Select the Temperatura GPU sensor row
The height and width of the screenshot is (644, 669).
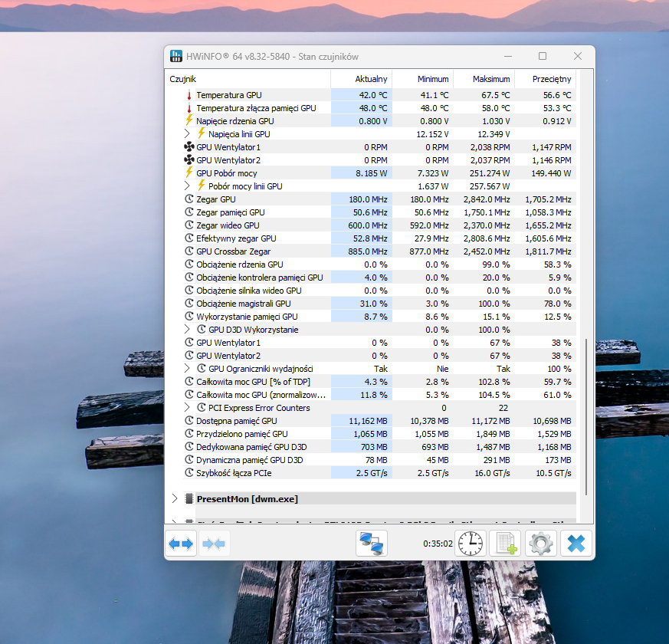point(228,95)
